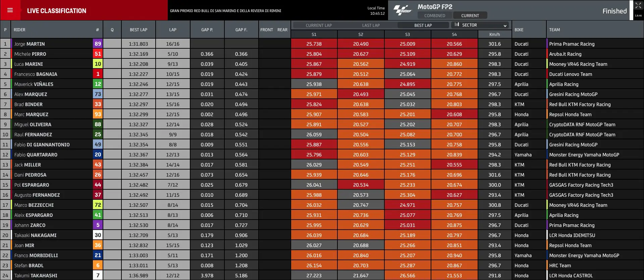Select rider Jorge MARTIN
The image size is (644, 280).
30,44
